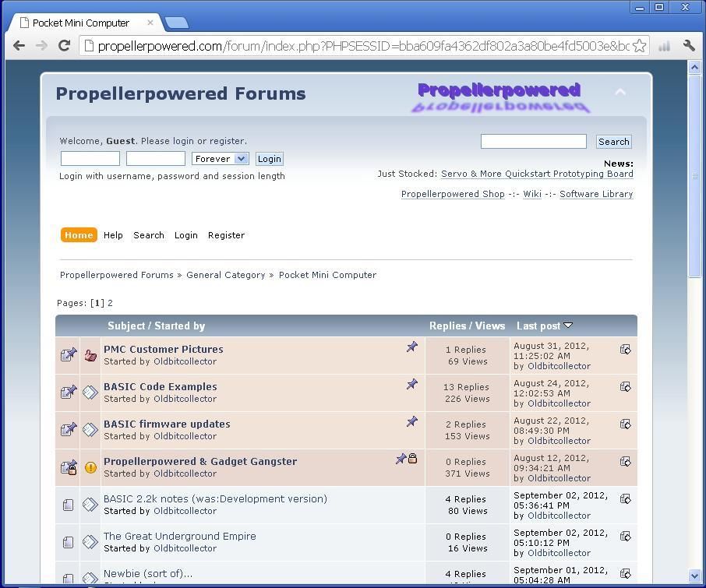Sort topics by Replies

448,326
